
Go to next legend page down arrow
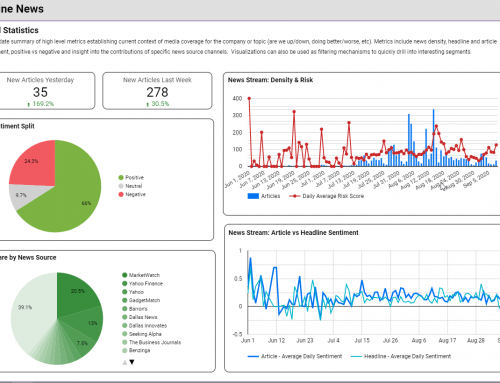(x=132, y=362)
